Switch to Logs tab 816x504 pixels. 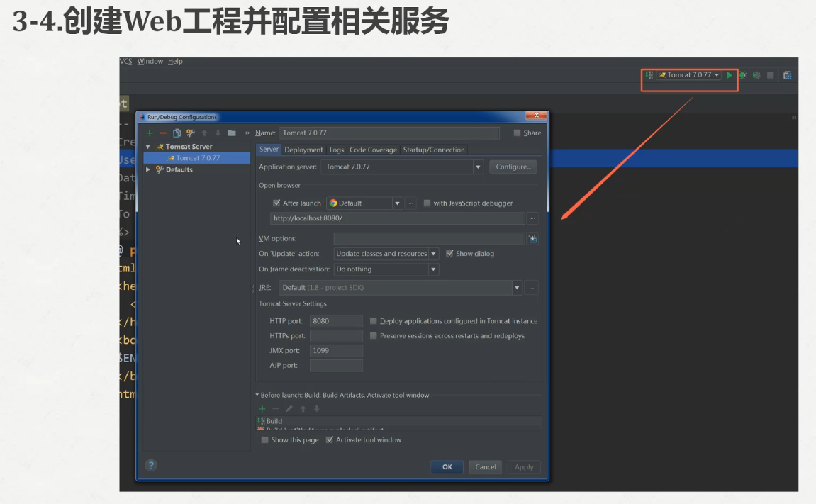[x=337, y=150]
